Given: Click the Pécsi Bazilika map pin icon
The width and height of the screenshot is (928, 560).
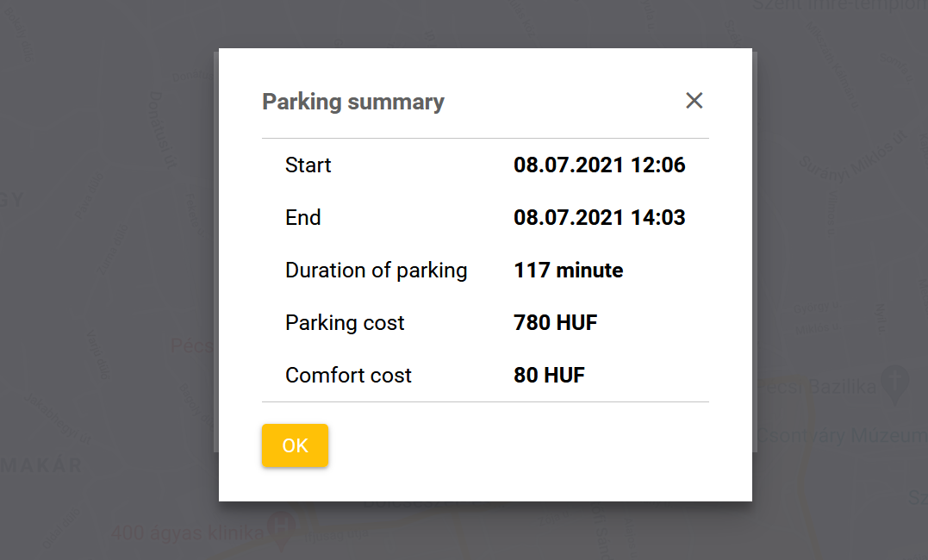Looking at the screenshot, I should 897,384.
